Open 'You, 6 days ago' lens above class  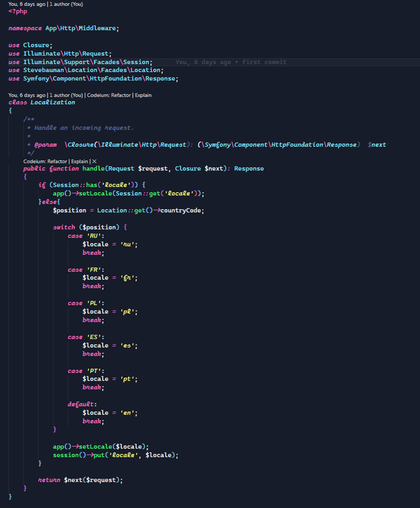pos(27,95)
